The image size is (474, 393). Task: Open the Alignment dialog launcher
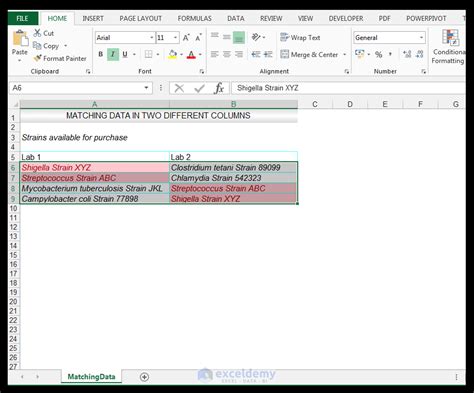[347, 71]
